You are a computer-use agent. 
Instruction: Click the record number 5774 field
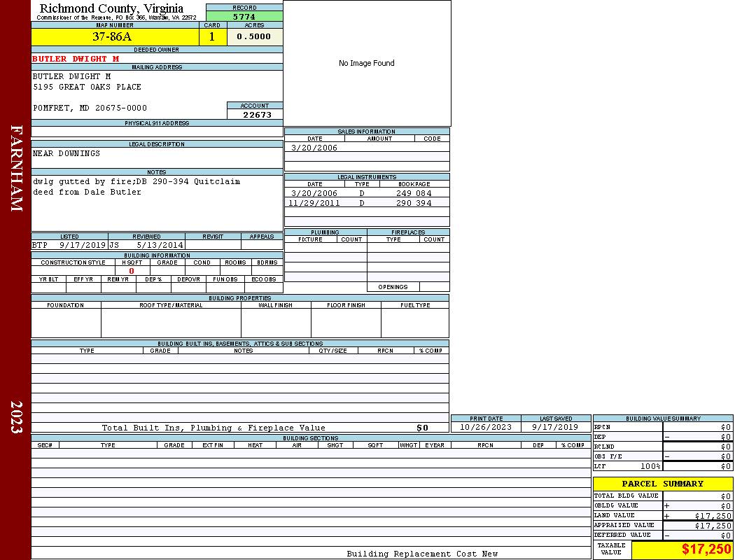tap(244, 16)
